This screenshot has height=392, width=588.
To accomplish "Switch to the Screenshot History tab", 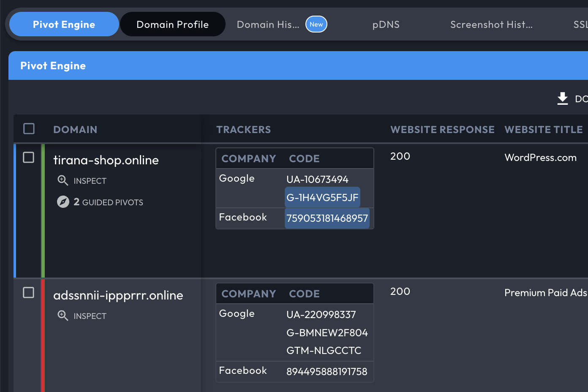I will click(491, 24).
